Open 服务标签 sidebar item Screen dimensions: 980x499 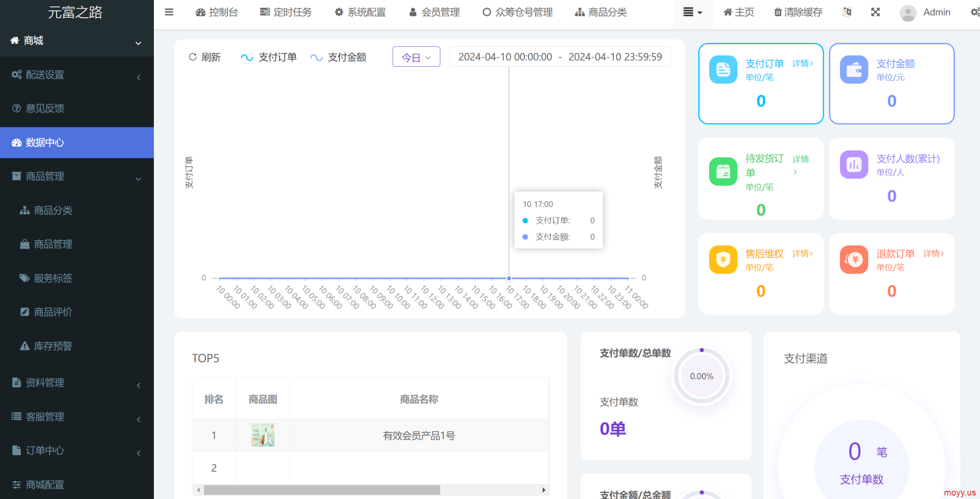77,278
